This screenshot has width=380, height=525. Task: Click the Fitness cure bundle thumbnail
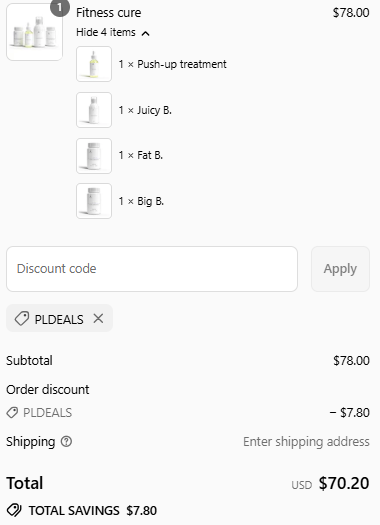click(34, 32)
